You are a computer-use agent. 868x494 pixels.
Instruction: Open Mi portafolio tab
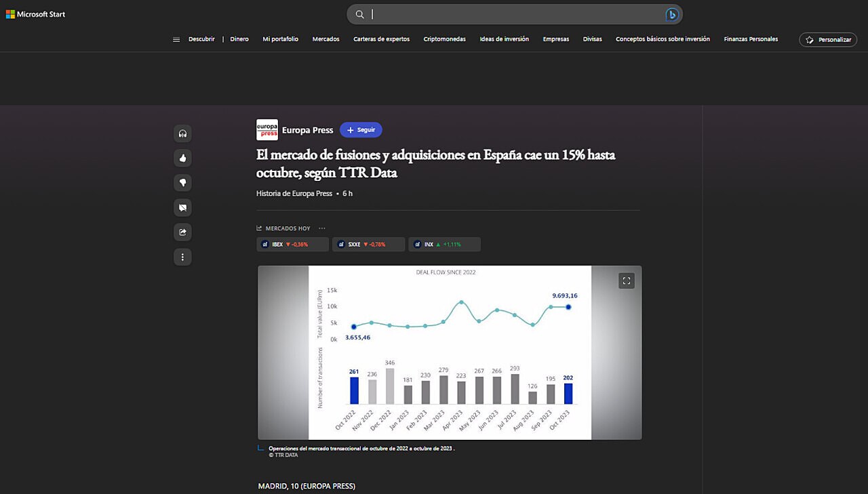point(281,39)
